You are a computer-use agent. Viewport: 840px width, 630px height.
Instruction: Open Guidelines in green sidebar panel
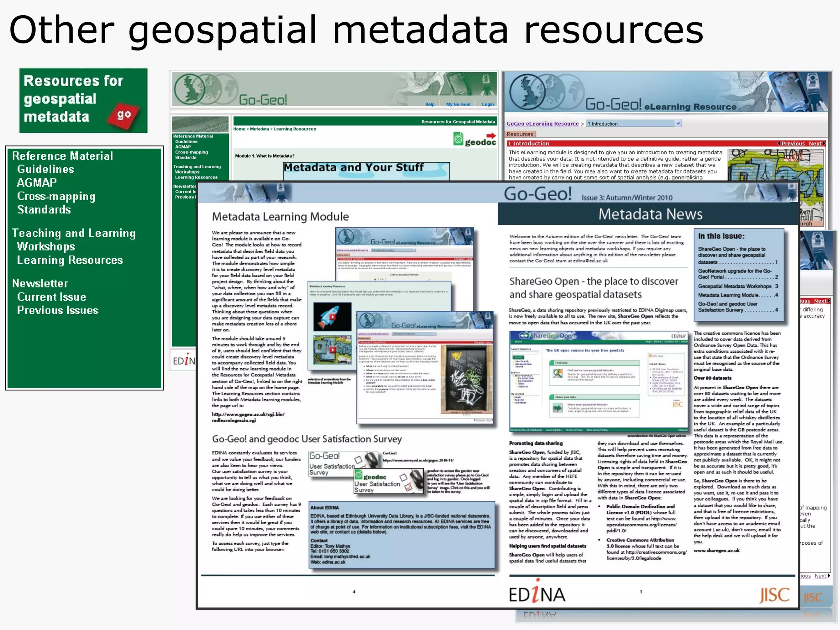tap(46, 169)
